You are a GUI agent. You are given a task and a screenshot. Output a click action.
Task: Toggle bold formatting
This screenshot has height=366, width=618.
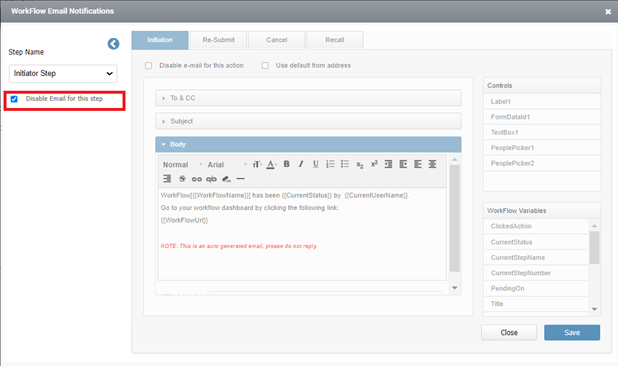[287, 164]
